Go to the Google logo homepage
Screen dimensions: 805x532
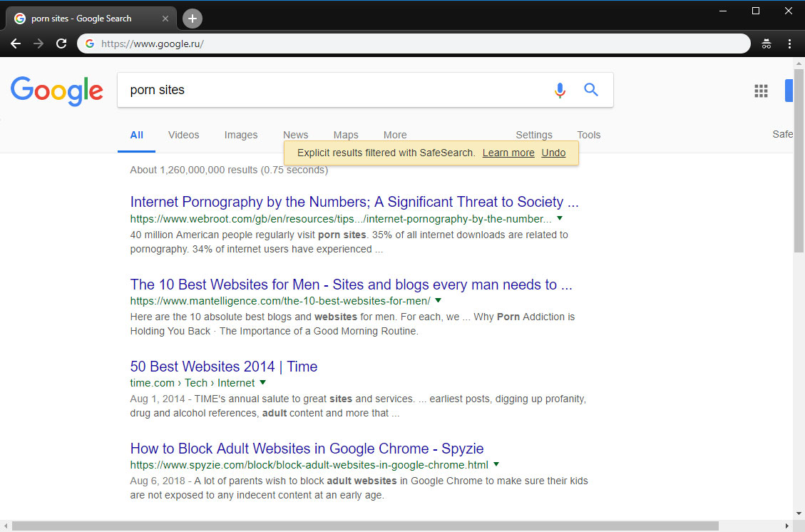(57, 91)
